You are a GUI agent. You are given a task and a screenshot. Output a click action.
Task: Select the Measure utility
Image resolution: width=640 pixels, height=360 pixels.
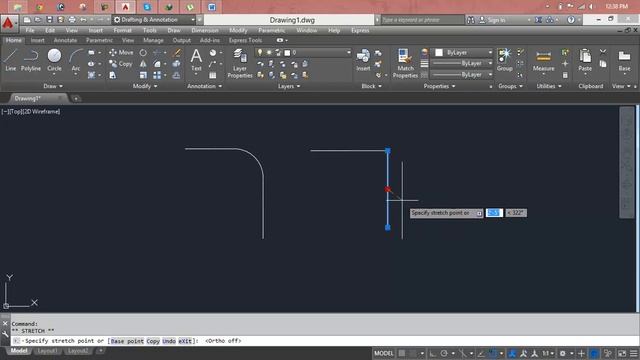click(x=543, y=60)
